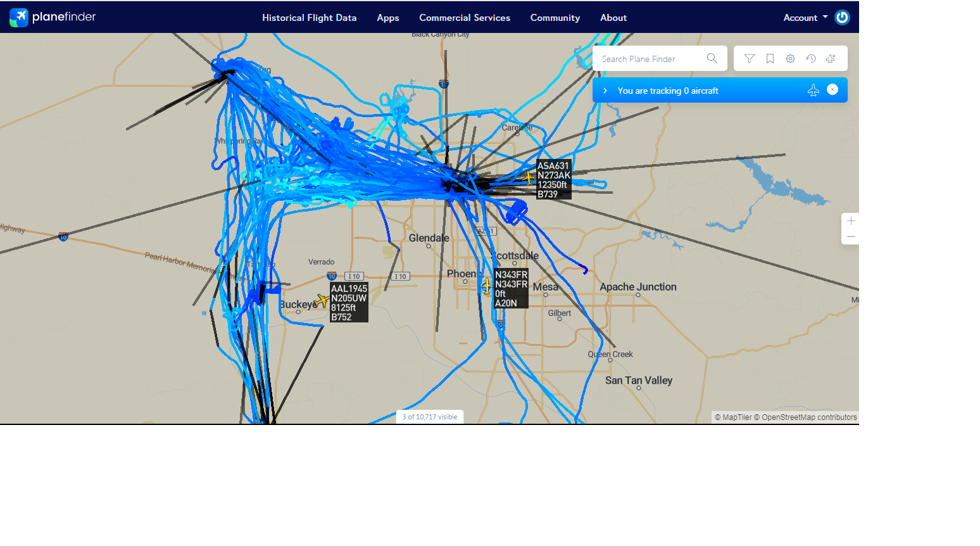Open the map filters funnel icon
980x546 pixels.
coord(750,59)
